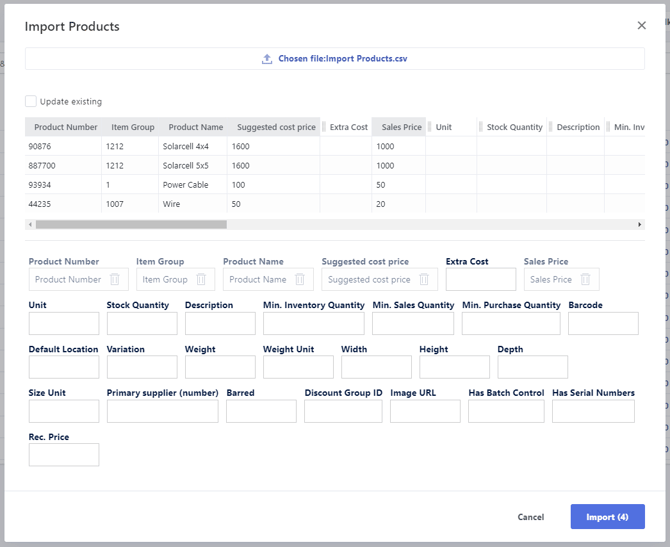This screenshot has height=547, width=670.
Task: Click the Stock Quantity mapping field
Action: pos(142,323)
